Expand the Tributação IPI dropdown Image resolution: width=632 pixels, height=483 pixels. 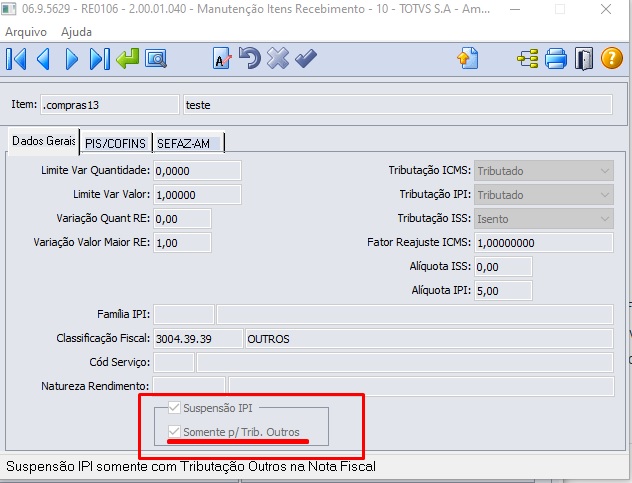click(x=544, y=195)
